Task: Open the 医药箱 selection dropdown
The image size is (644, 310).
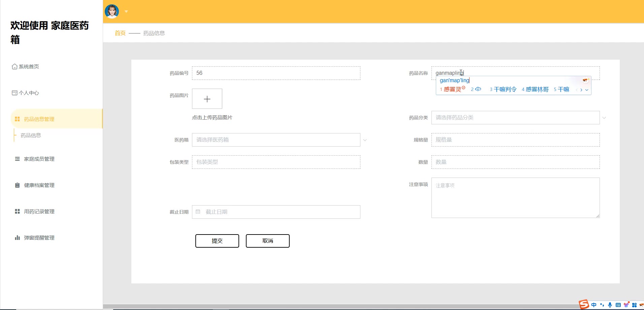Action: point(276,140)
